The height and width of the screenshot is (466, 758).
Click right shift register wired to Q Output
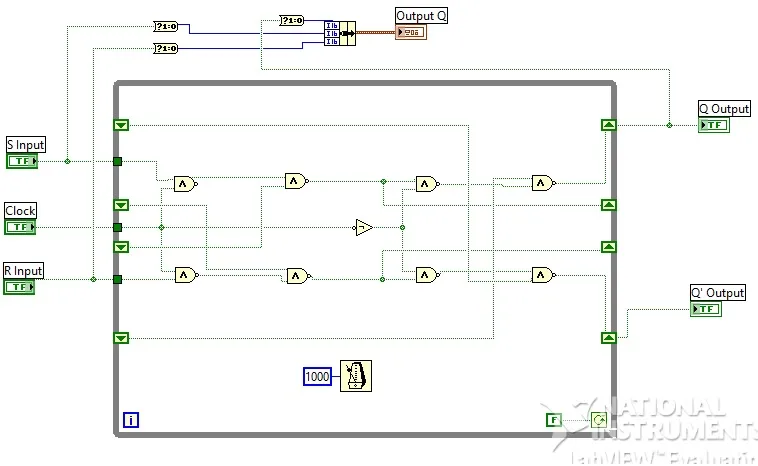pos(609,125)
